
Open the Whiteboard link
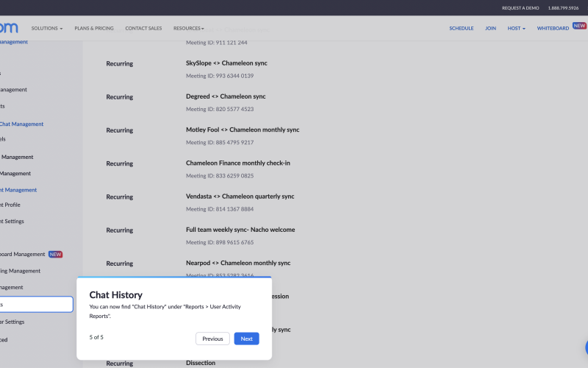[553, 28]
